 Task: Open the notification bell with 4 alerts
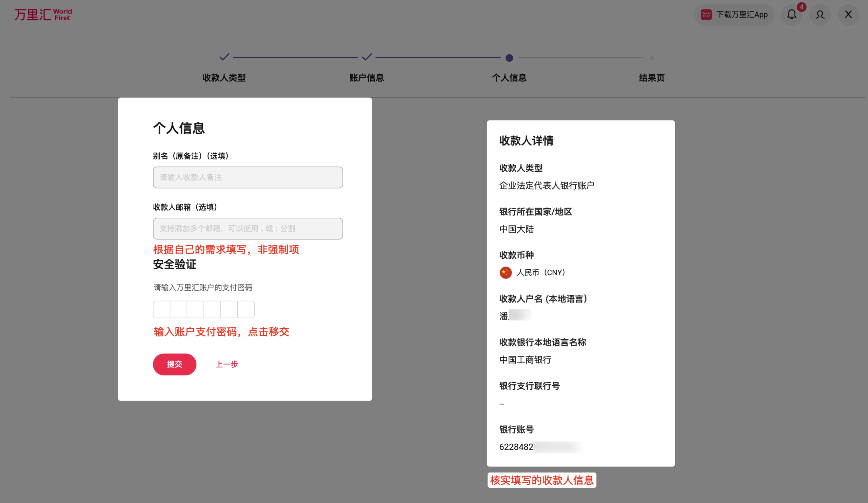[x=792, y=15]
